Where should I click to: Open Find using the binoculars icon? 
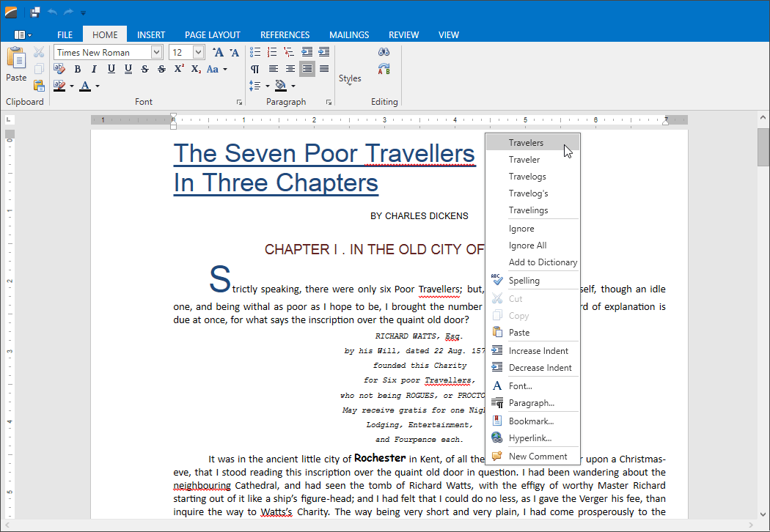coord(384,51)
